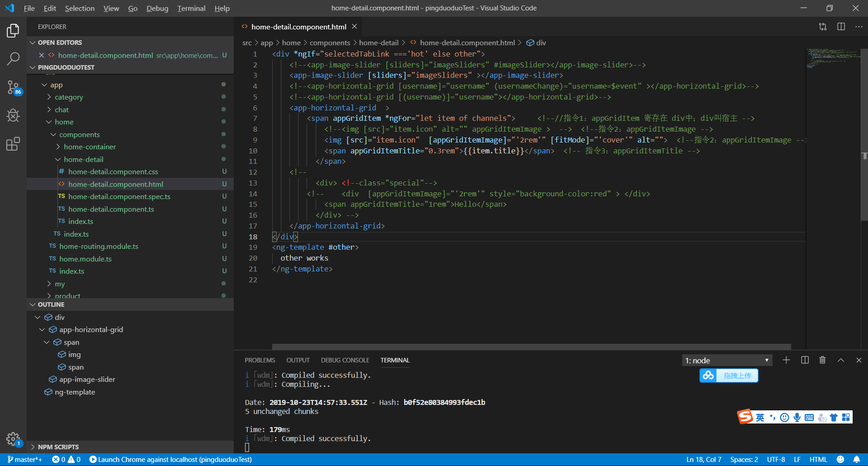
Task: Click the Baidu cloud upload icon
Action: point(708,376)
